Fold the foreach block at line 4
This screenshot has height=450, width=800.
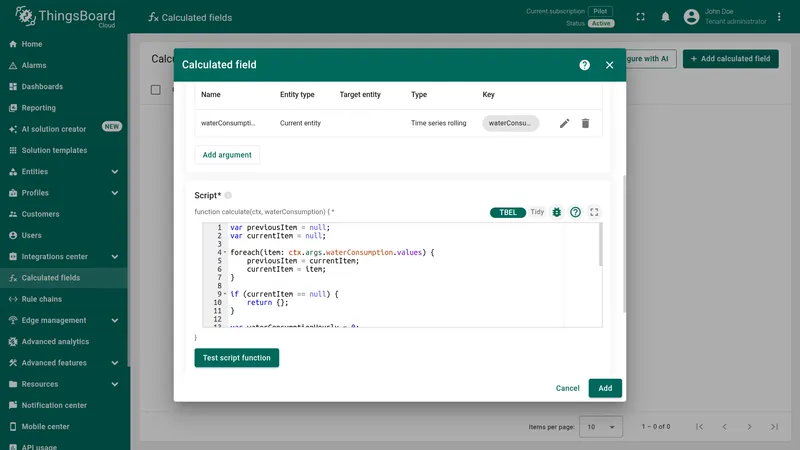click(225, 252)
